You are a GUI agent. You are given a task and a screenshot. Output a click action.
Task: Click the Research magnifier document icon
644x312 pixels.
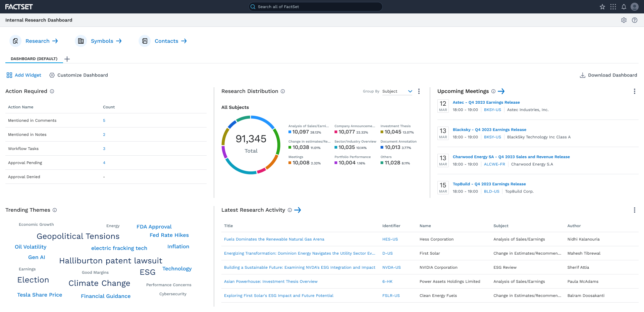[15, 41]
